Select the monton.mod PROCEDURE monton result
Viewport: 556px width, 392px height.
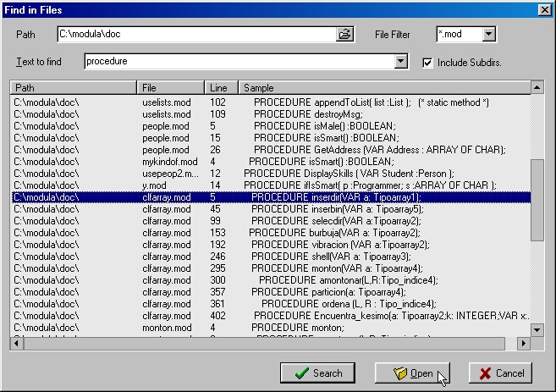[271, 327]
